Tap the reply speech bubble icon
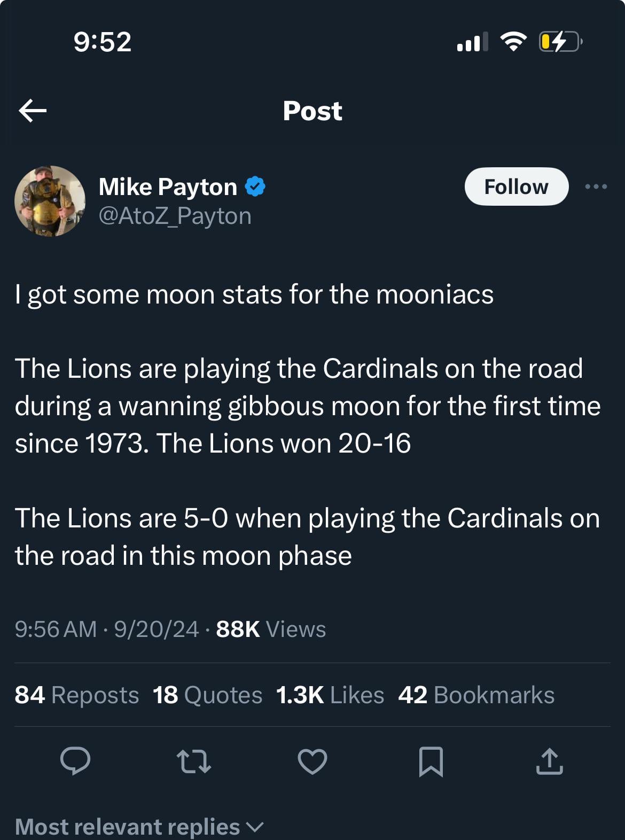 click(x=75, y=761)
